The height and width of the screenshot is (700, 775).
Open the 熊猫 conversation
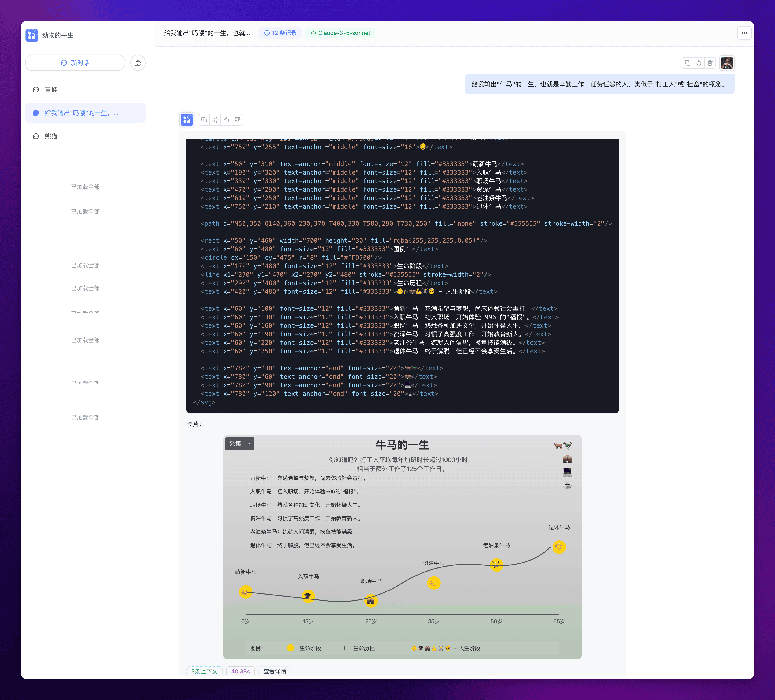coord(51,136)
